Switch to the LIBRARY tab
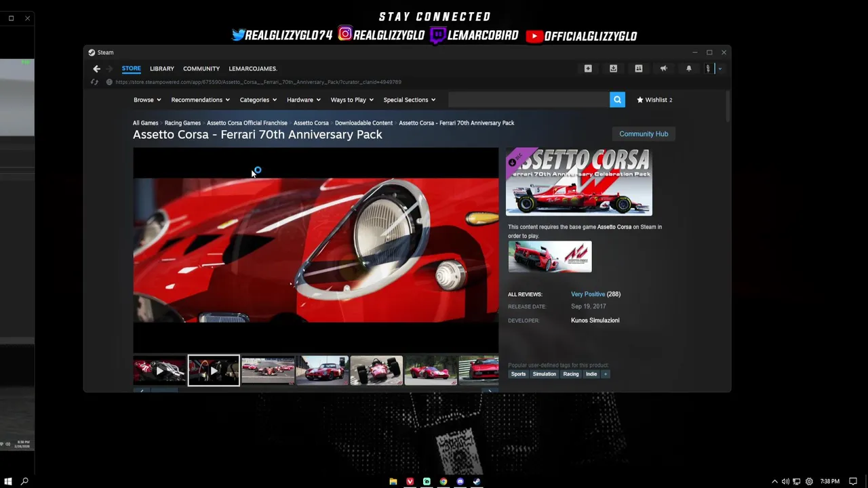This screenshot has height=488, width=868. pos(162,68)
